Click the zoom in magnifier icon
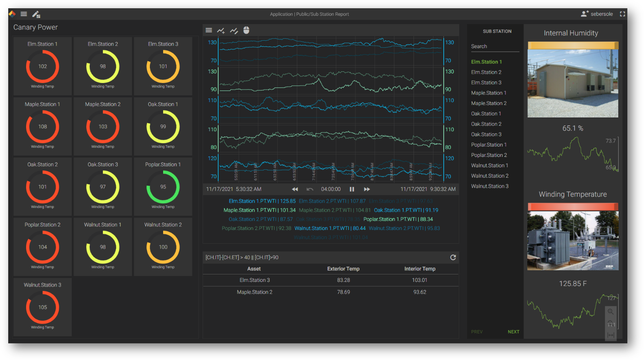The image size is (644, 360). pos(611,312)
